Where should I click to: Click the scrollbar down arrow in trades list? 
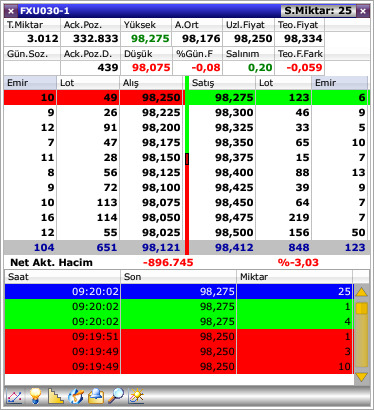(x=362, y=377)
